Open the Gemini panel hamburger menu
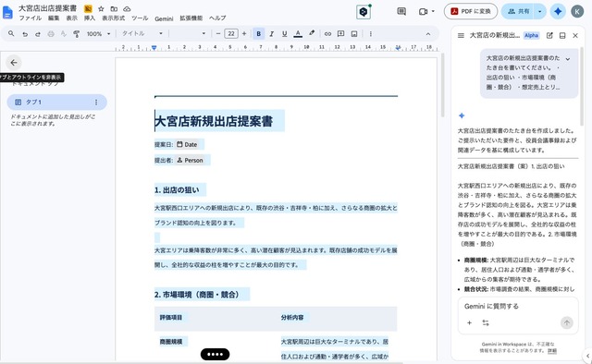The width and height of the screenshot is (592, 364). tap(461, 35)
